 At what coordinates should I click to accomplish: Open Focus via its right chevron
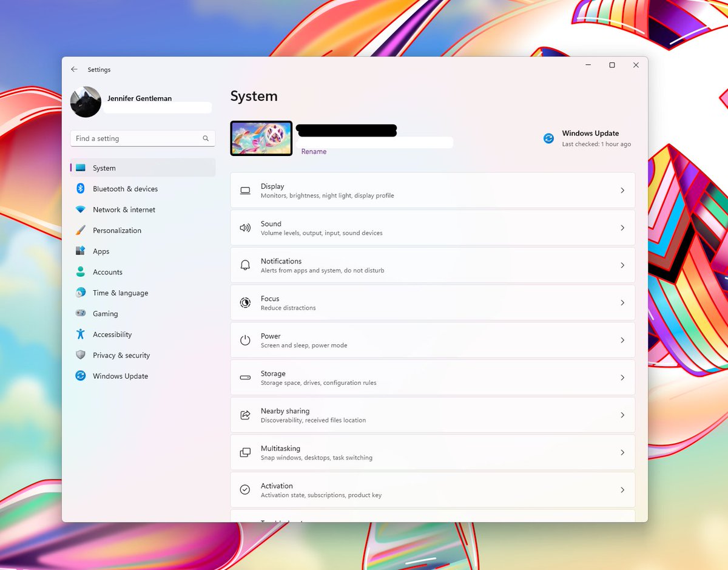click(x=622, y=303)
